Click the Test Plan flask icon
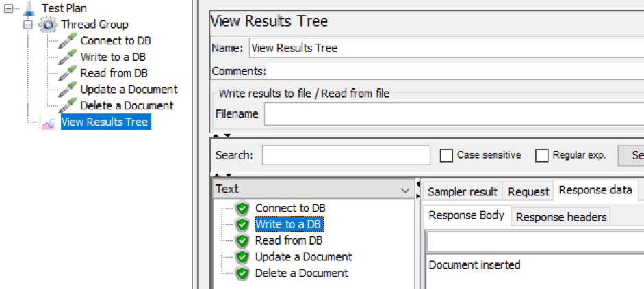 click(29, 8)
